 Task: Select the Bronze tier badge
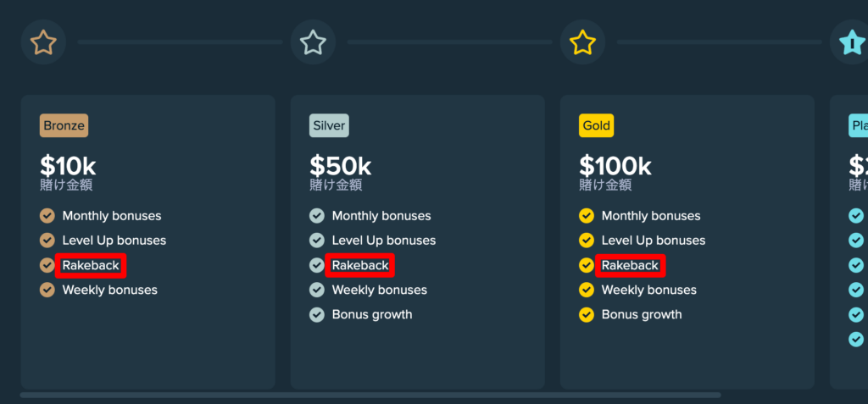[64, 125]
